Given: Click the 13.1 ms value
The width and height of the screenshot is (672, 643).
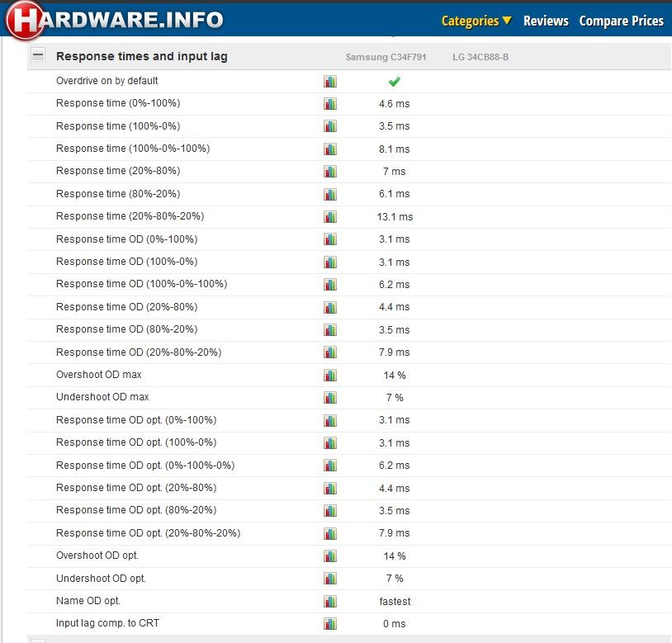Looking at the screenshot, I should [395, 217].
